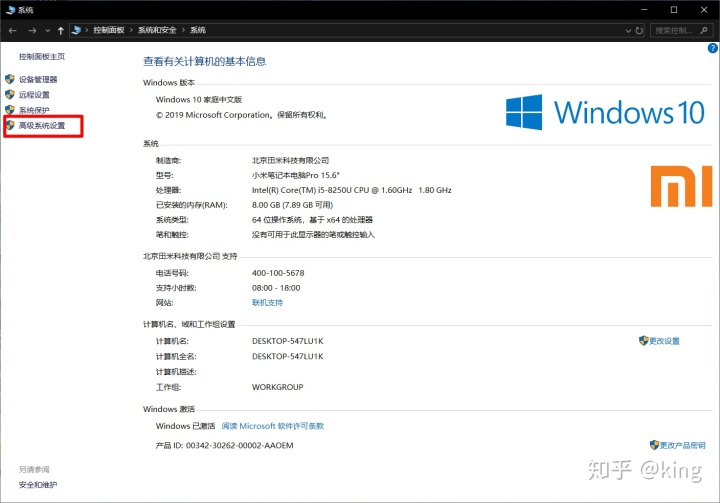
Task: Open 联机支持 website link
Action: pyautogui.click(x=267, y=302)
